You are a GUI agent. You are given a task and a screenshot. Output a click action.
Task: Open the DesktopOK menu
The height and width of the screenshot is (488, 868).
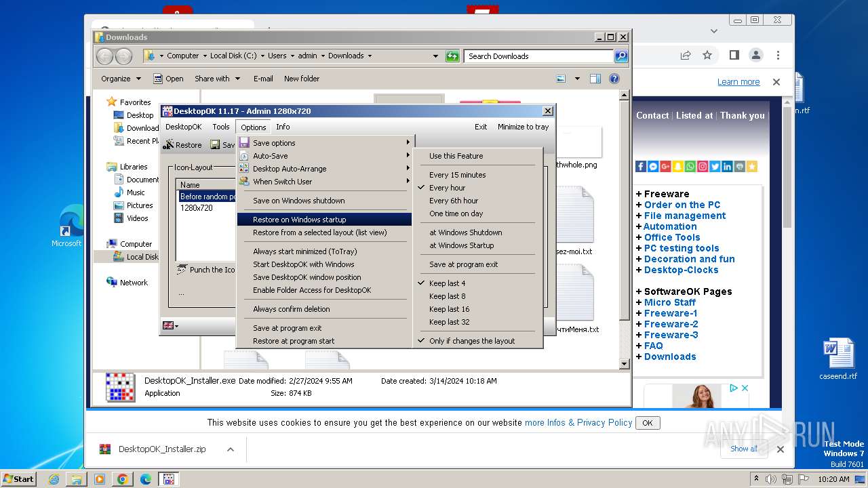[x=183, y=127]
